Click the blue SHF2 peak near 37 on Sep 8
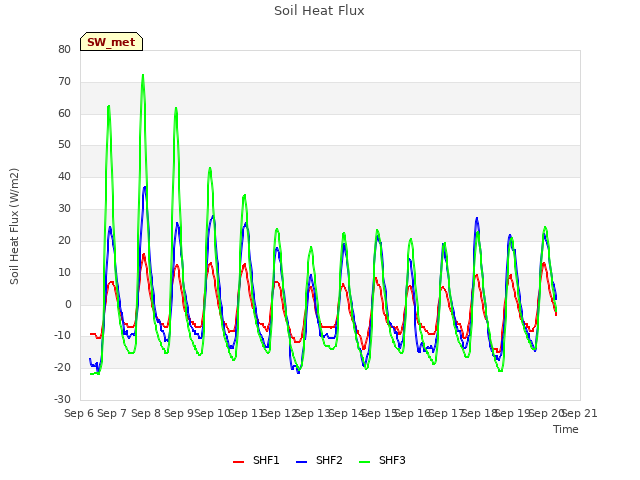This screenshot has height=480, width=640. click(144, 187)
